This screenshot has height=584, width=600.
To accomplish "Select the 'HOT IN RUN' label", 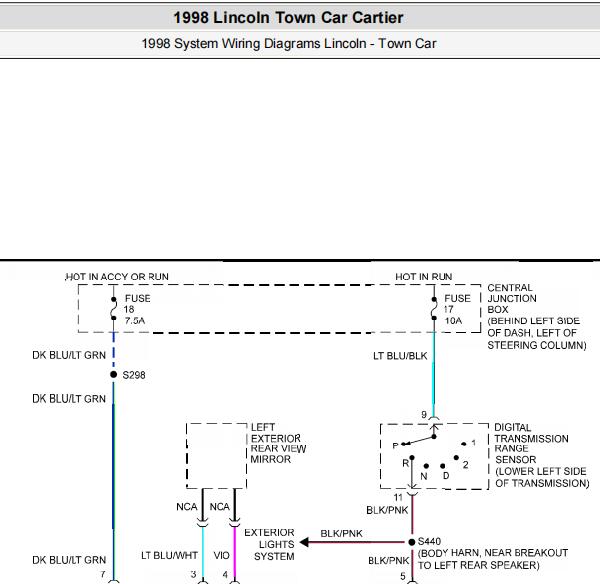I will coord(424,276).
